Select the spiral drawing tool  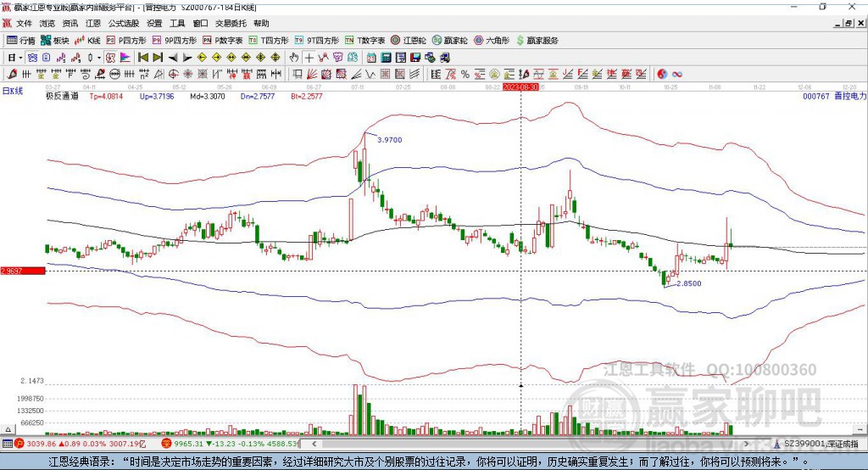(86, 74)
